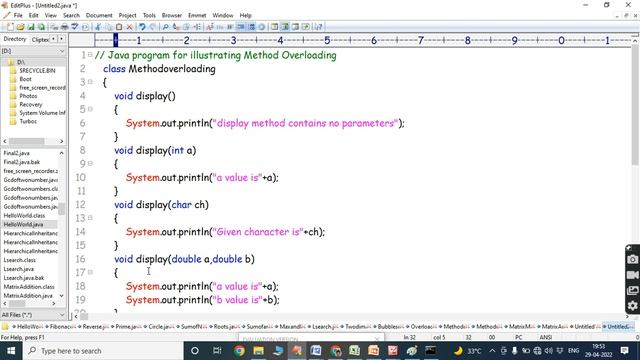Select HelloWorld.java in the file list

click(x=23, y=224)
